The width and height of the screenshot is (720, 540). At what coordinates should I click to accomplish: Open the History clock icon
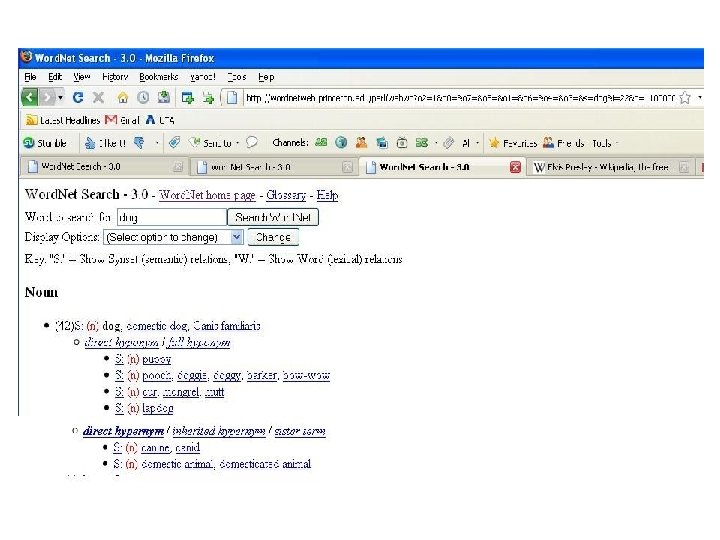[x=143, y=97]
